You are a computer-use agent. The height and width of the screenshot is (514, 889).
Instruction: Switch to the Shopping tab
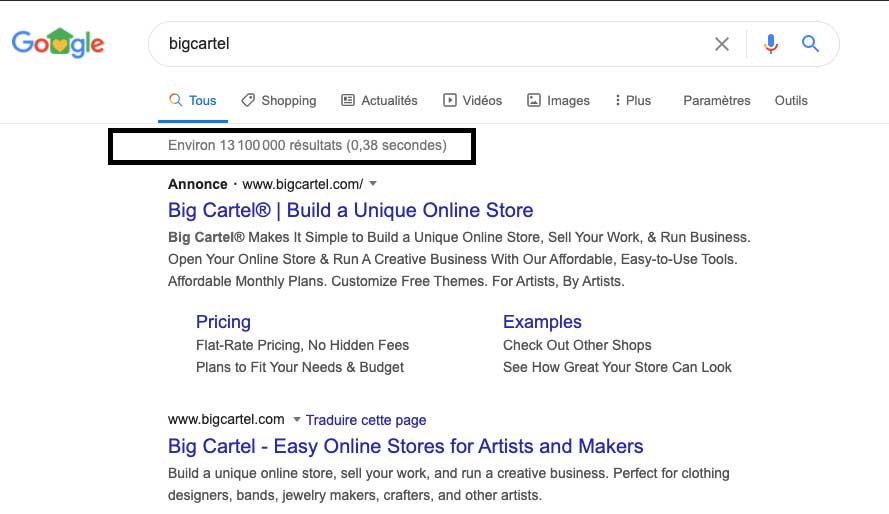[x=279, y=101]
